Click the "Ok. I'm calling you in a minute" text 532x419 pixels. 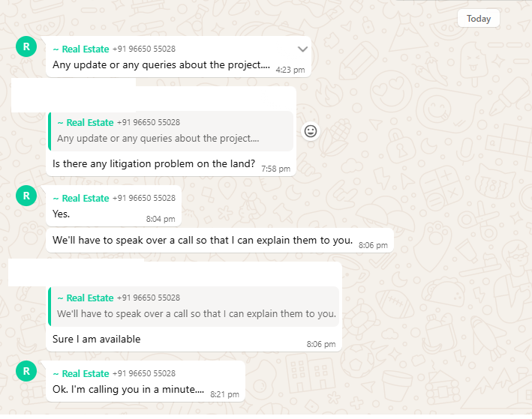tap(128, 389)
